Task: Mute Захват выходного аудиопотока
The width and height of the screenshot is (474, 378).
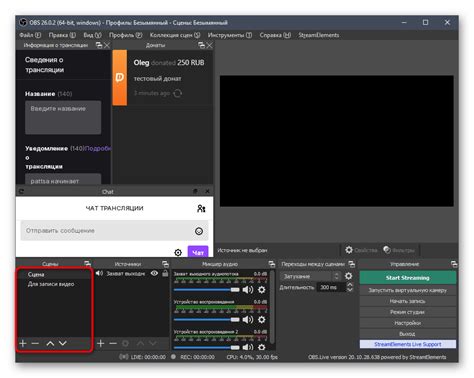Action: pyautogui.click(x=247, y=290)
